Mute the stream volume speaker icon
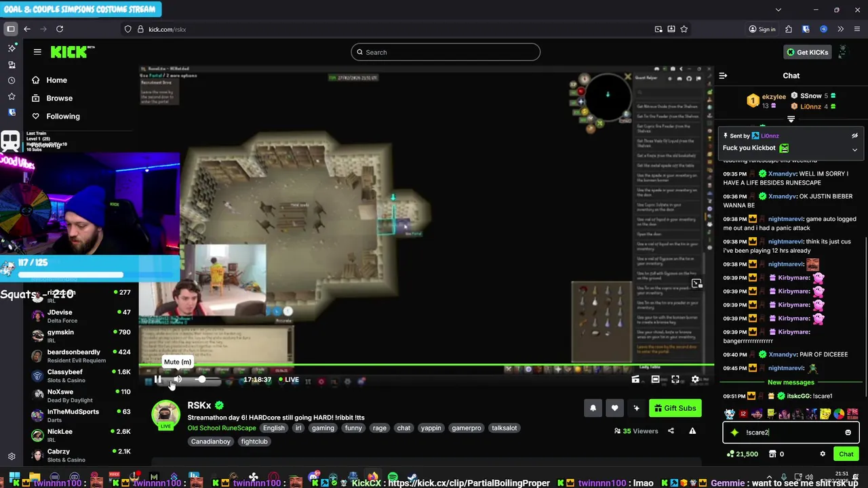868x488 pixels. [x=177, y=380]
